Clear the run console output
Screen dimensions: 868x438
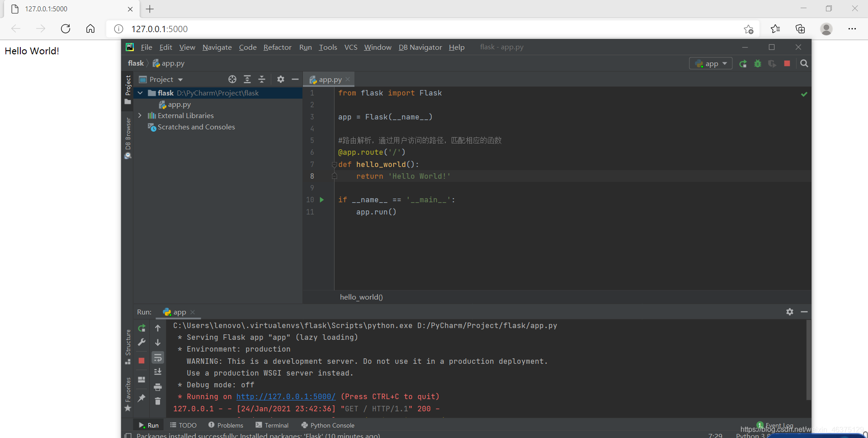pyautogui.click(x=158, y=401)
